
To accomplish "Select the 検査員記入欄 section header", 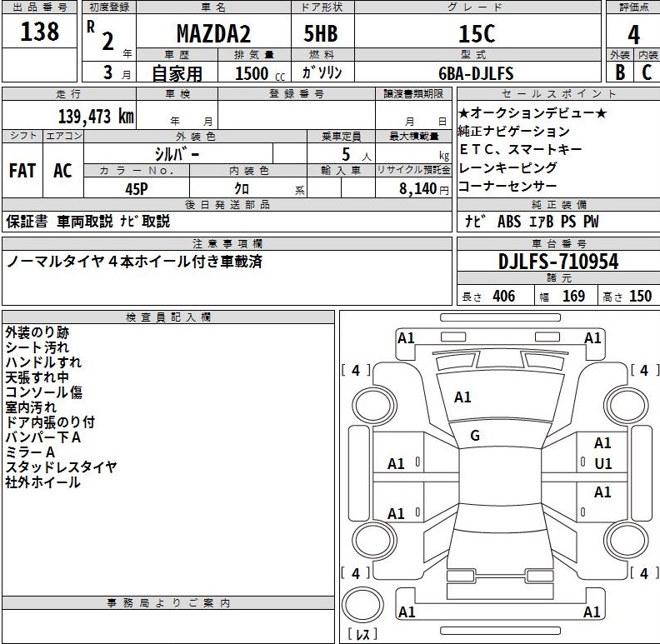I will click(x=168, y=317).
